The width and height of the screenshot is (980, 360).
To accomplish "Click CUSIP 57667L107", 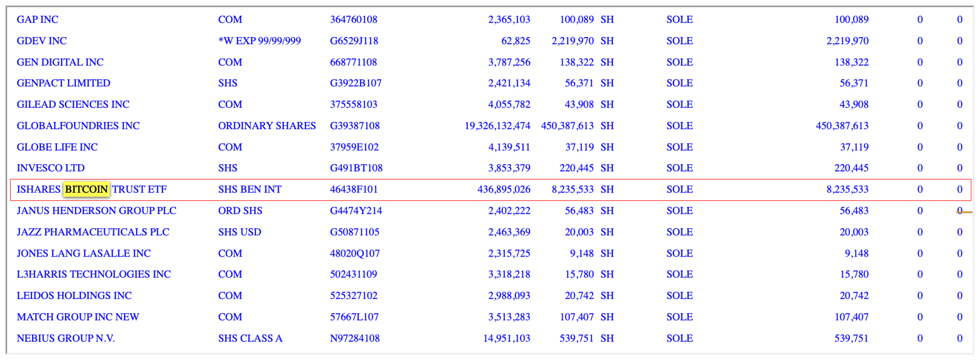I will [354, 317].
